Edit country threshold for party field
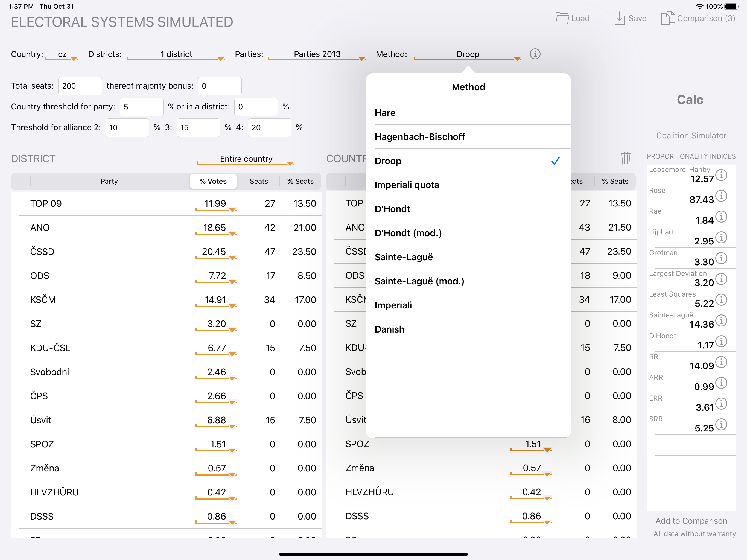The width and height of the screenshot is (747, 560). 141,107
